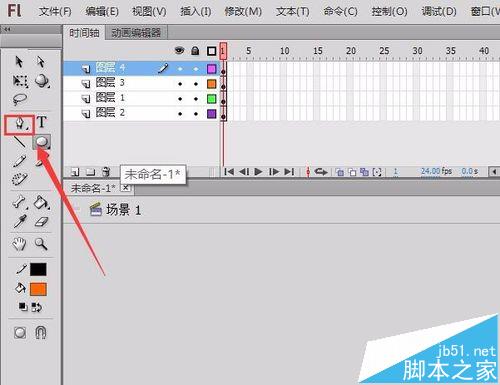Show all layers as outlines (square header)
Screen dimensions: 500x385
211,51
